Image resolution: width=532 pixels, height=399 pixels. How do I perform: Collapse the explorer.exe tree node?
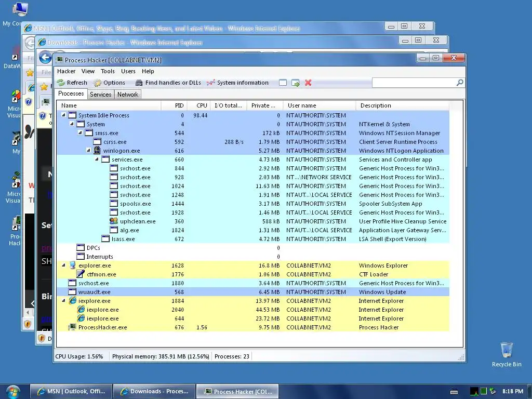63,265
